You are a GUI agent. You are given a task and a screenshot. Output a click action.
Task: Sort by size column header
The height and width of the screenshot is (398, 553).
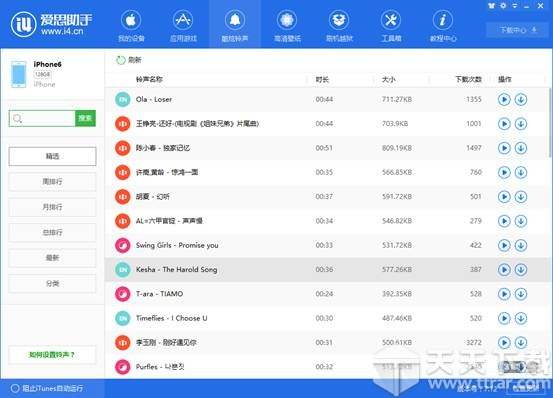[x=389, y=79]
